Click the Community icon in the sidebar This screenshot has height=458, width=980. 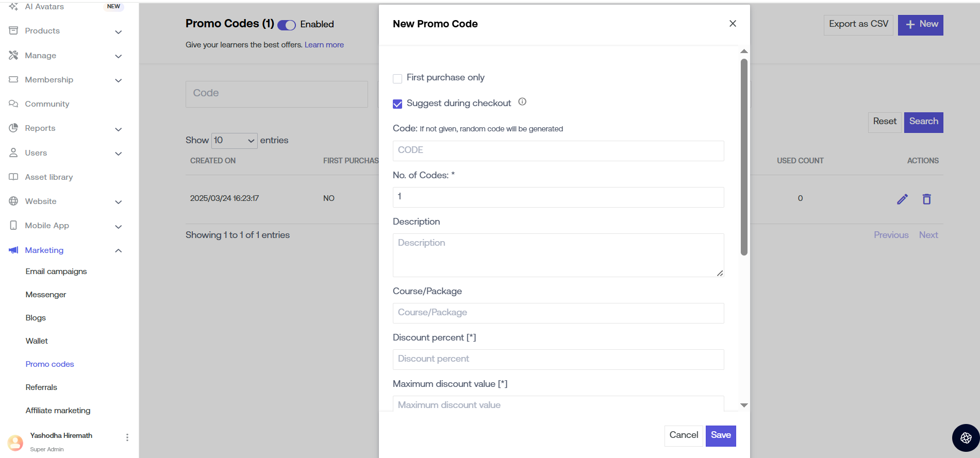13,104
